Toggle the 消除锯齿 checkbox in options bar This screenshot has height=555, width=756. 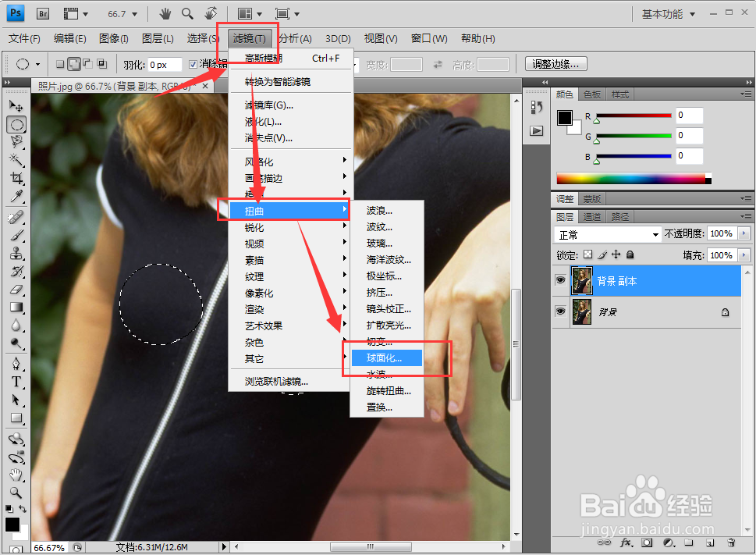(191, 63)
